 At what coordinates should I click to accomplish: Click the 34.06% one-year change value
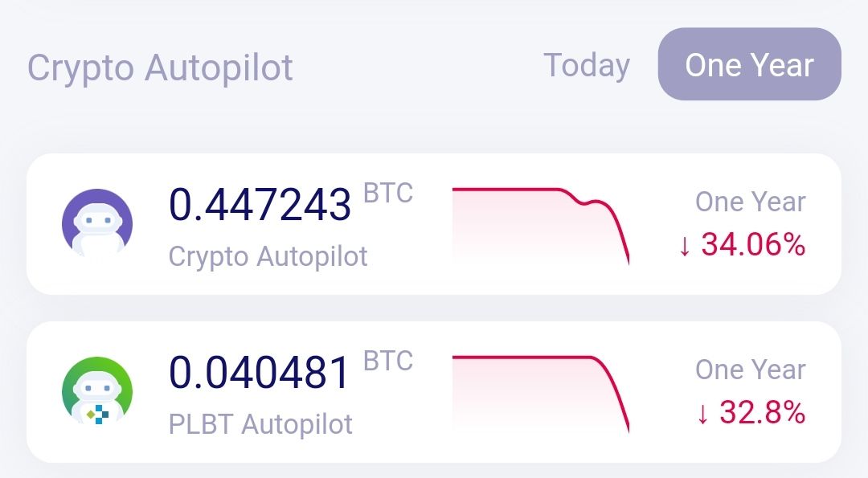(753, 244)
